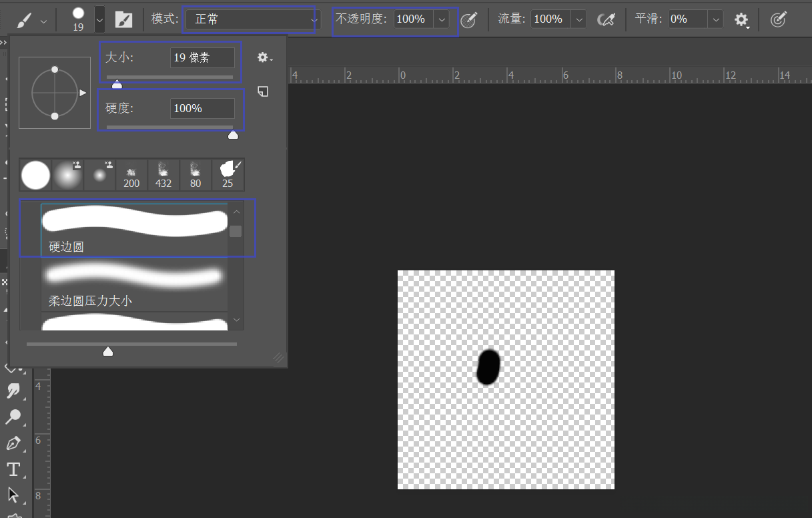The height and width of the screenshot is (518, 812).
Task: Expand the 不透明度 opacity dropdown arrow
Action: (x=442, y=20)
